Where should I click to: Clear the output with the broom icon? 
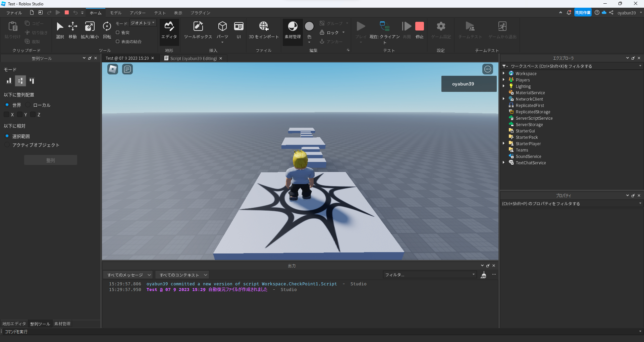pyautogui.click(x=483, y=275)
